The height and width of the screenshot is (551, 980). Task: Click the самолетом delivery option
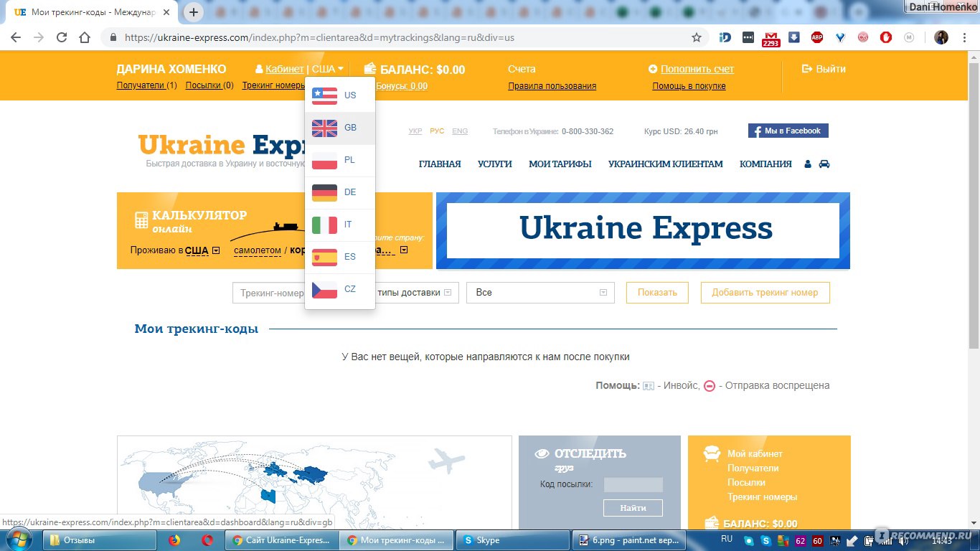pos(258,250)
